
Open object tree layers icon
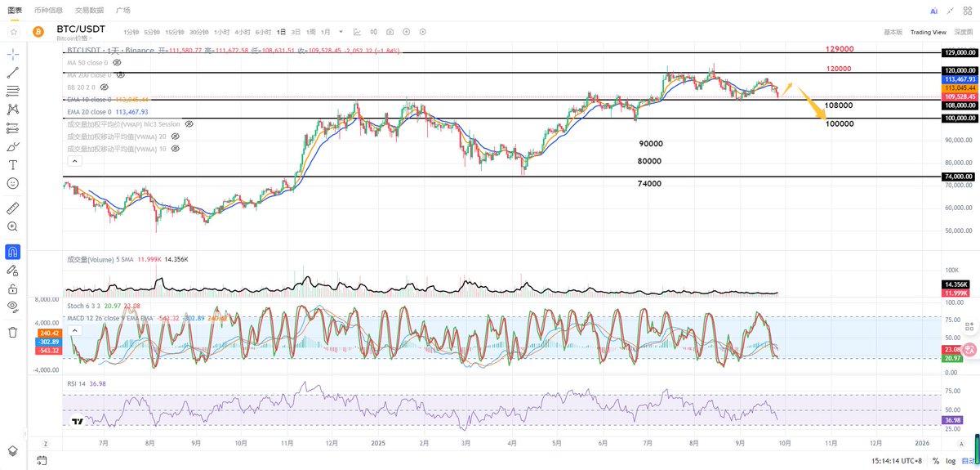click(13, 450)
